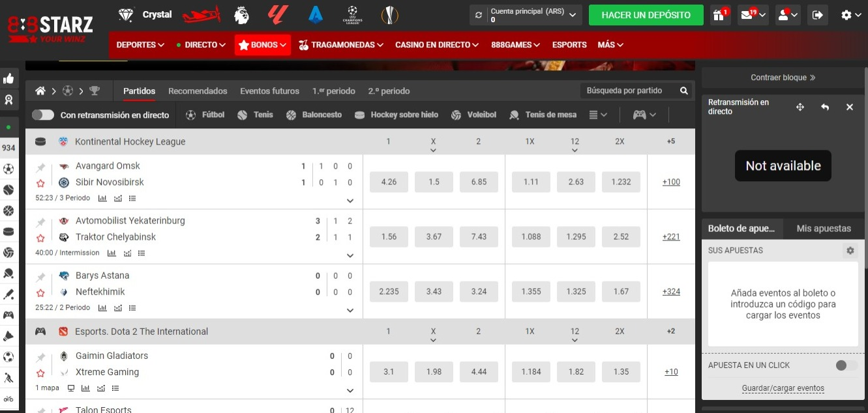Open the Deportes dropdown menu

140,45
